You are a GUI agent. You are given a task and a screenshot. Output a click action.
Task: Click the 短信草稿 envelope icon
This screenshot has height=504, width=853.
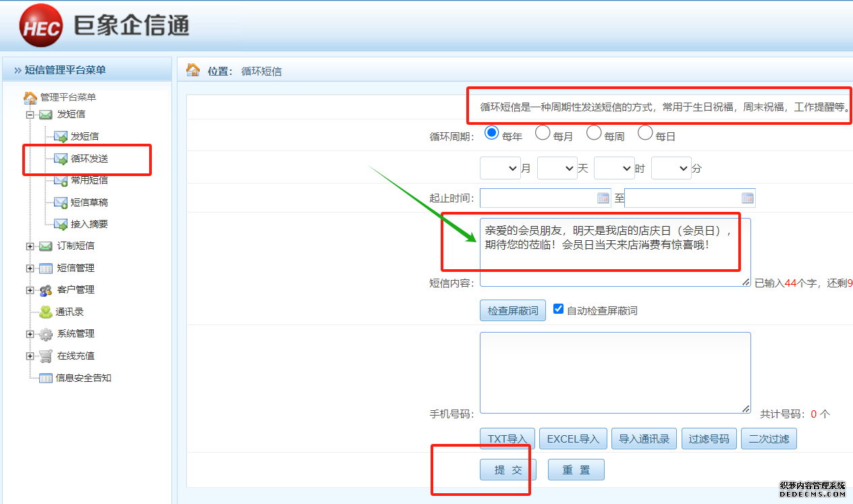pyautogui.click(x=61, y=202)
